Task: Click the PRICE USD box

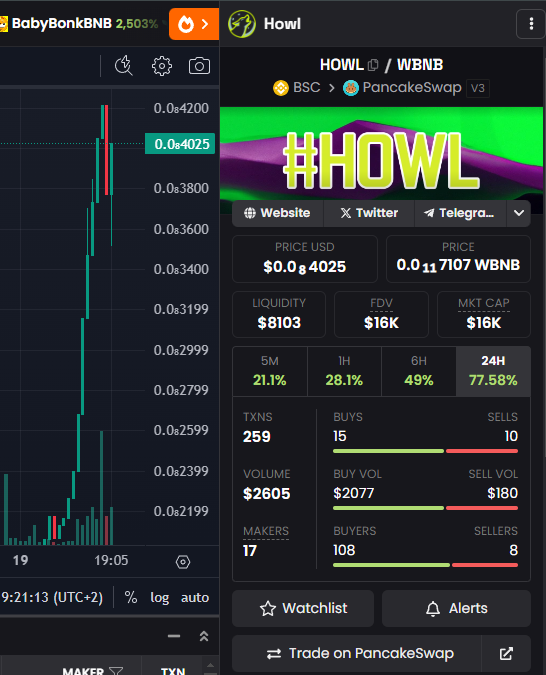Action: [305, 259]
